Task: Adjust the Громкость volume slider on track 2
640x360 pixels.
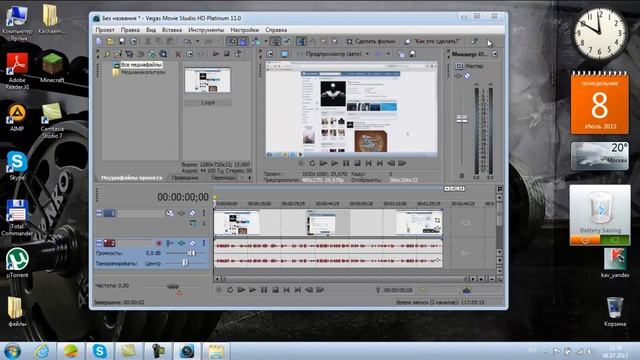Action: coord(191,253)
